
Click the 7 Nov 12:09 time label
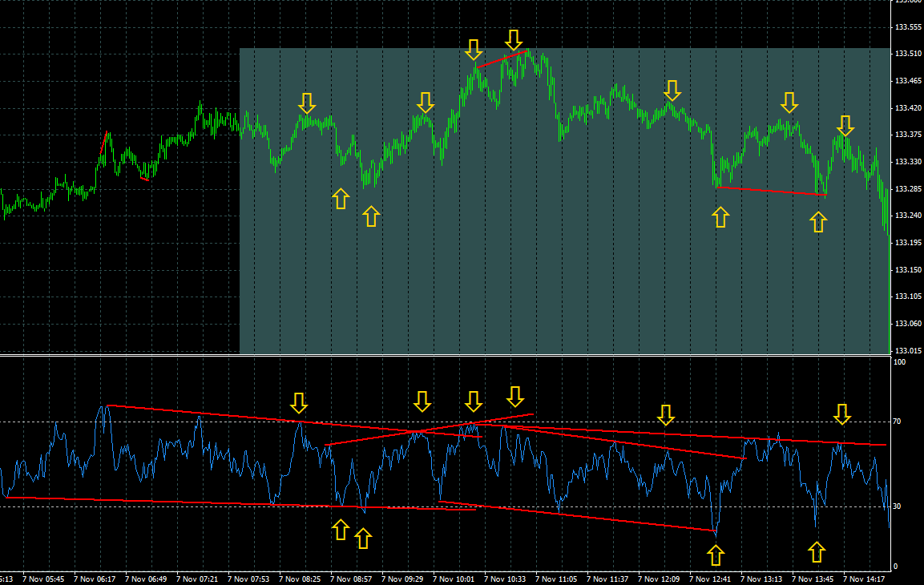pos(659,579)
